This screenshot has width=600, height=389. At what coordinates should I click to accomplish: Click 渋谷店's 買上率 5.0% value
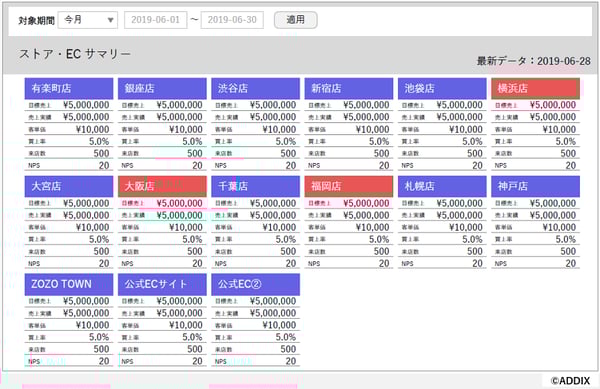pyautogui.click(x=286, y=142)
